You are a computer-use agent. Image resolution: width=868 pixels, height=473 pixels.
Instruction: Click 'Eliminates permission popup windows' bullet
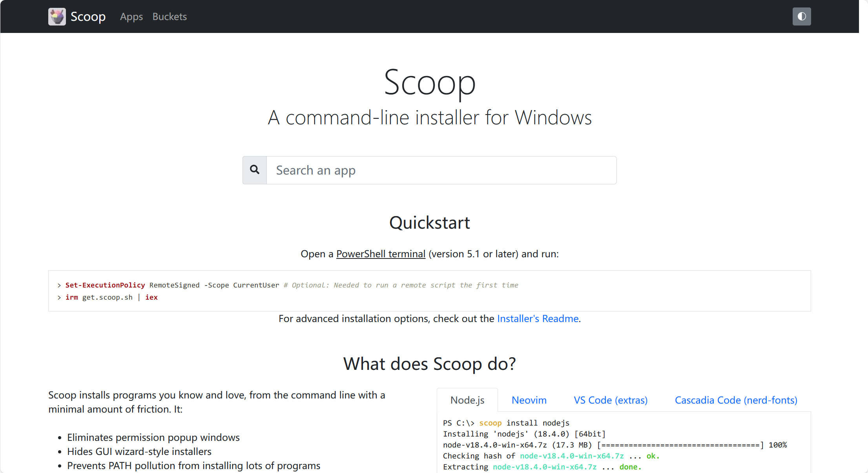153,437
